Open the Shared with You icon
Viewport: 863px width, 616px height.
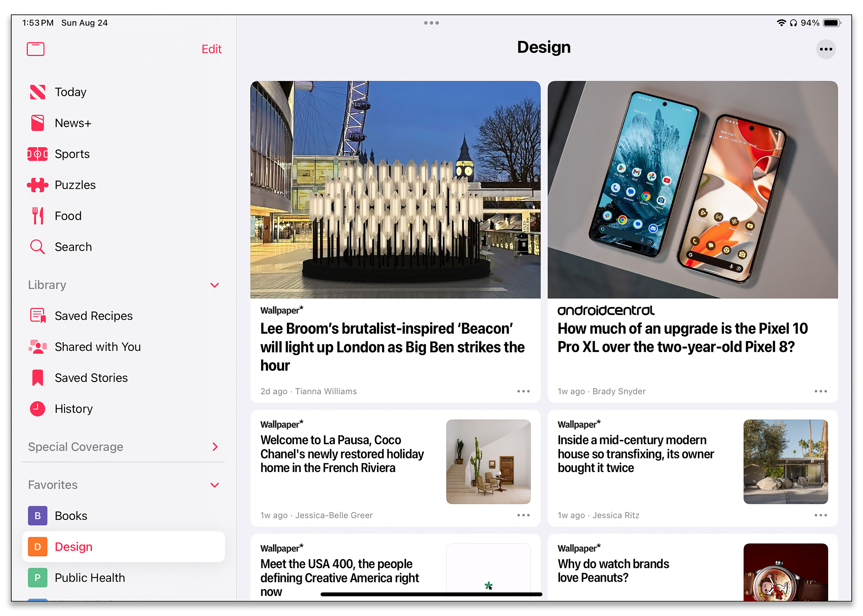pyautogui.click(x=38, y=347)
